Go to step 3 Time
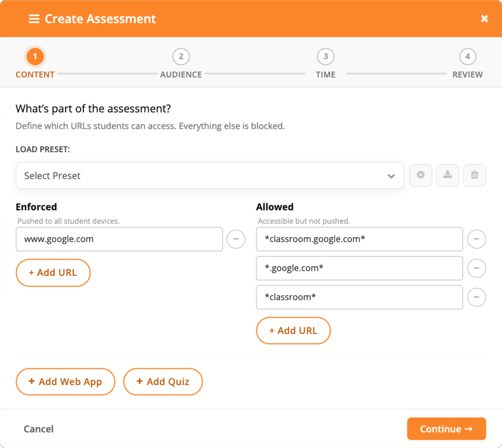The width and height of the screenshot is (502, 448). pyautogui.click(x=326, y=63)
